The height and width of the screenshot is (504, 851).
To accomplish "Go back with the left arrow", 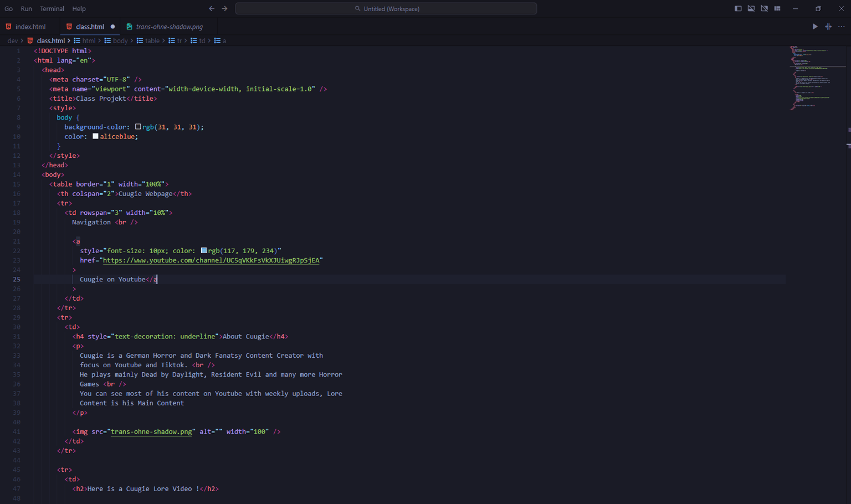I will click(x=211, y=8).
